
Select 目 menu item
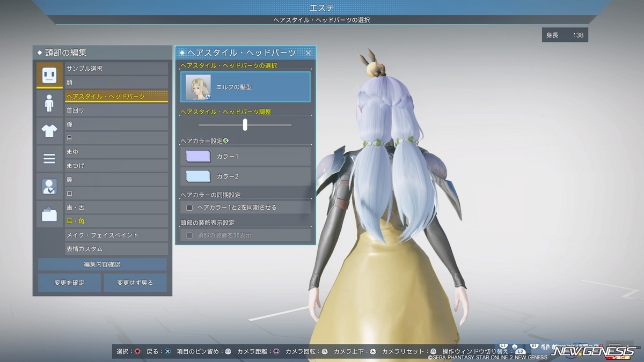coord(116,138)
